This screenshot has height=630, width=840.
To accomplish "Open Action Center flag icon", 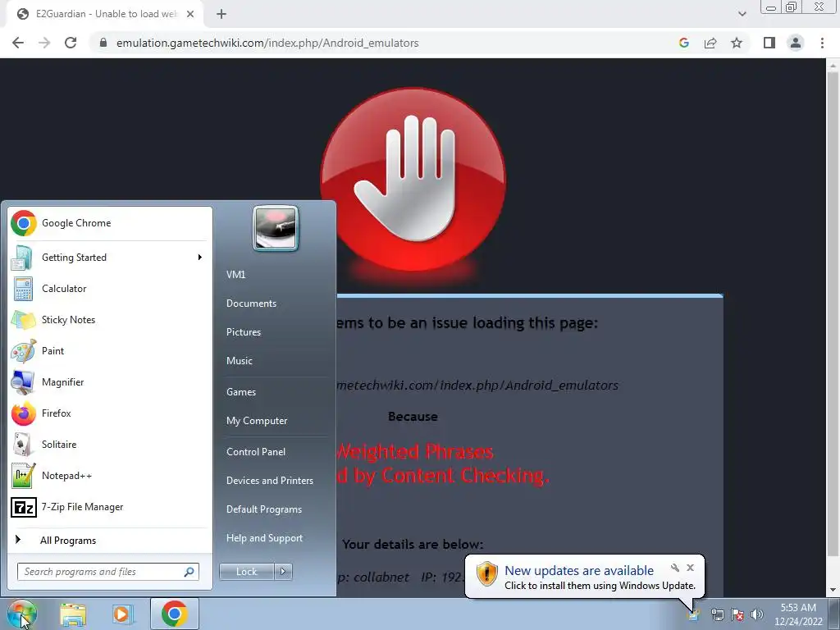I will pos(737,614).
